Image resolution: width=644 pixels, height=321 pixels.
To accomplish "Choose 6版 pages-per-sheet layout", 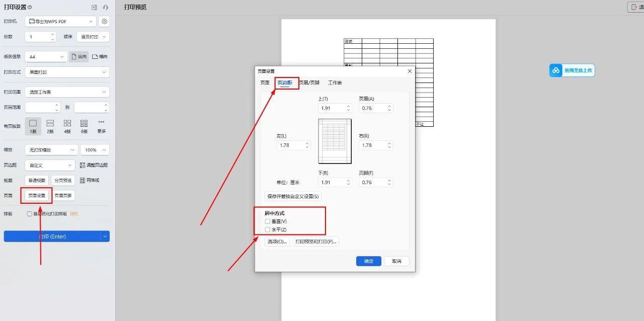I will pos(84,126).
